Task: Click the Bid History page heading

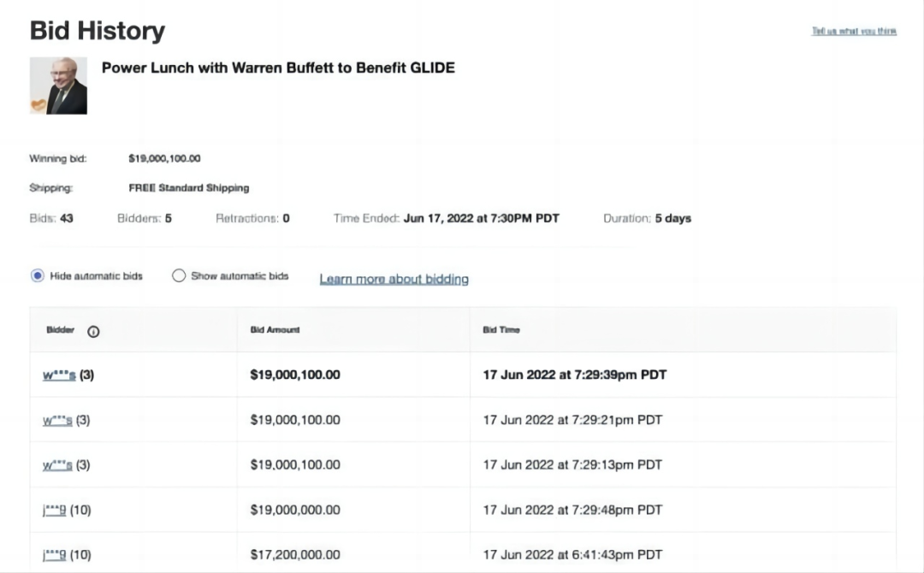Action: 97,31
